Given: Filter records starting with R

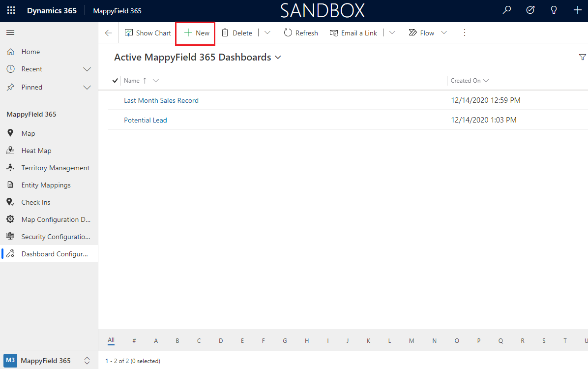Looking at the screenshot, I should pos(523,341).
